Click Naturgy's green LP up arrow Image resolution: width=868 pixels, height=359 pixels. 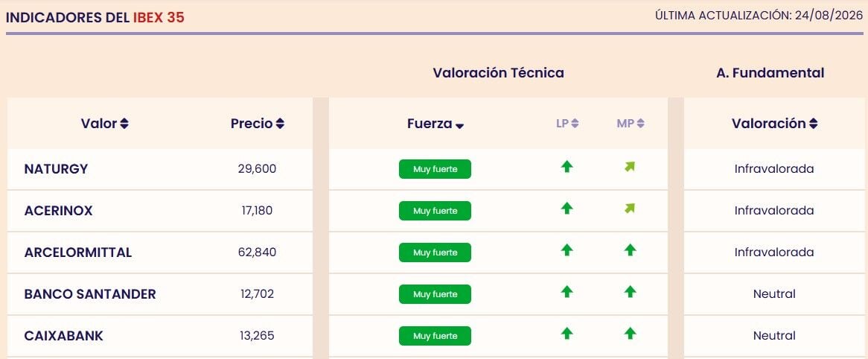tap(567, 167)
